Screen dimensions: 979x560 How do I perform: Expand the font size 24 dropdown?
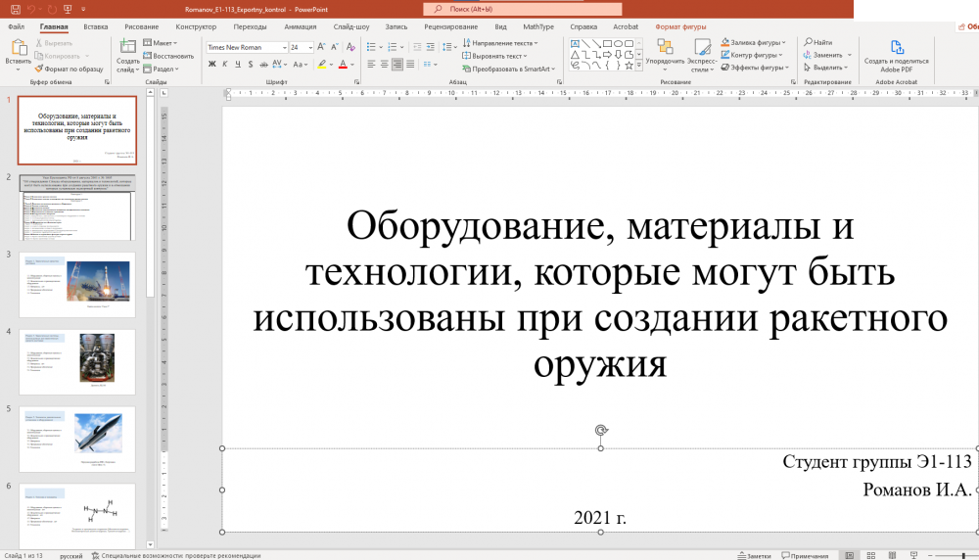point(310,46)
